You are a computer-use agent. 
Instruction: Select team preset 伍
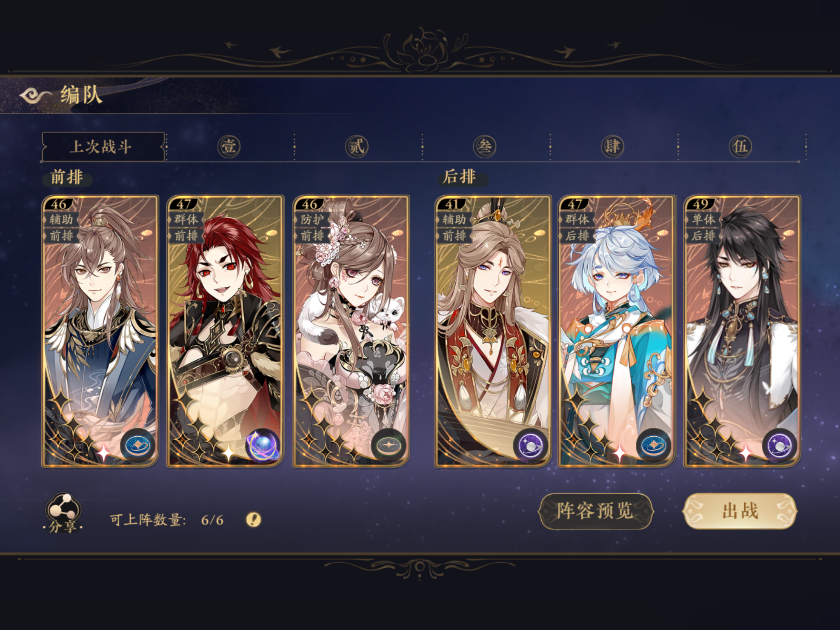point(740,147)
